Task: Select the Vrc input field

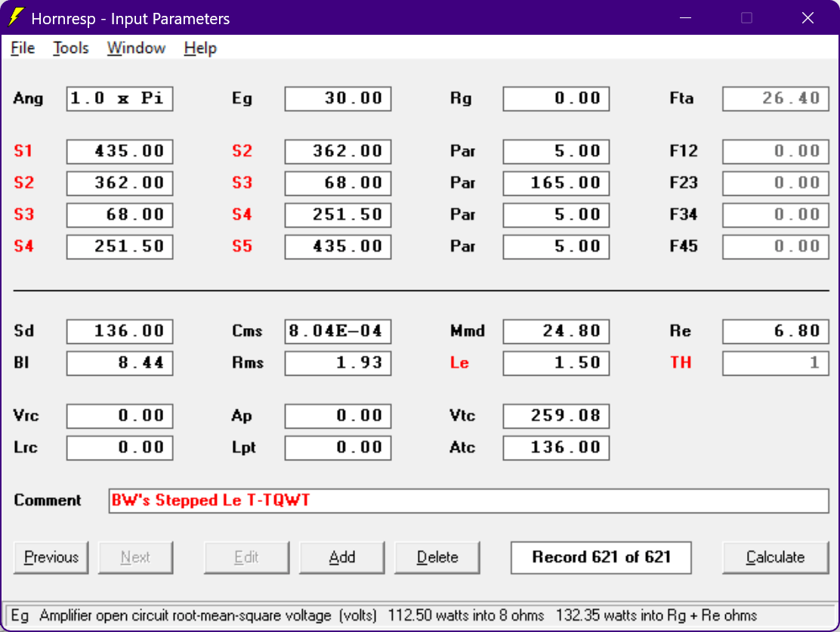Action: [119, 416]
